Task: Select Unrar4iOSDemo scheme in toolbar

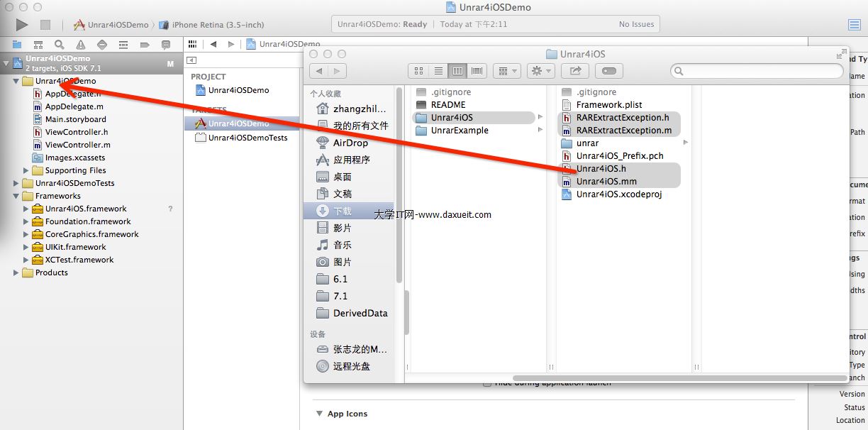Action: [111, 24]
